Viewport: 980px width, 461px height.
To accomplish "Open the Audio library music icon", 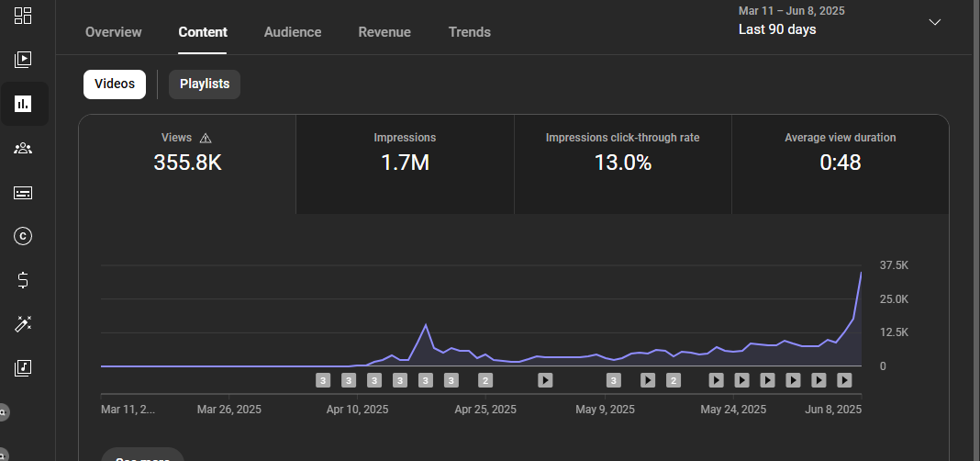I will pos(24,367).
